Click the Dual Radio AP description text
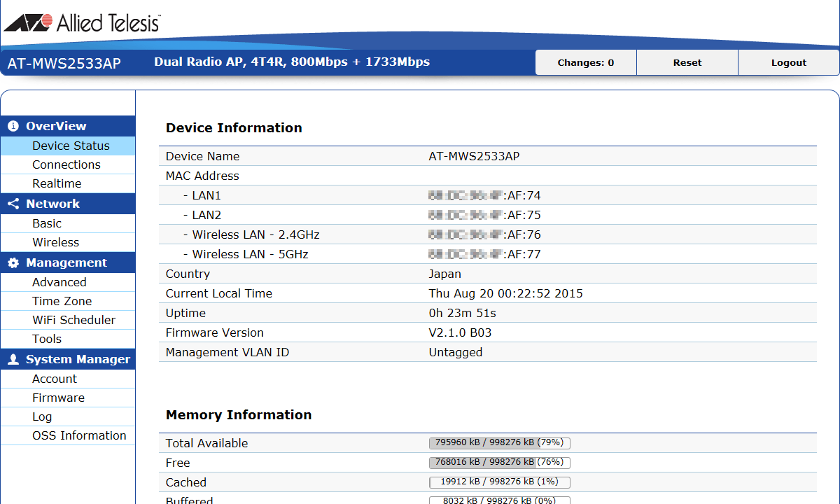This screenshot has height=504, width=840. (x=292, y=62)
